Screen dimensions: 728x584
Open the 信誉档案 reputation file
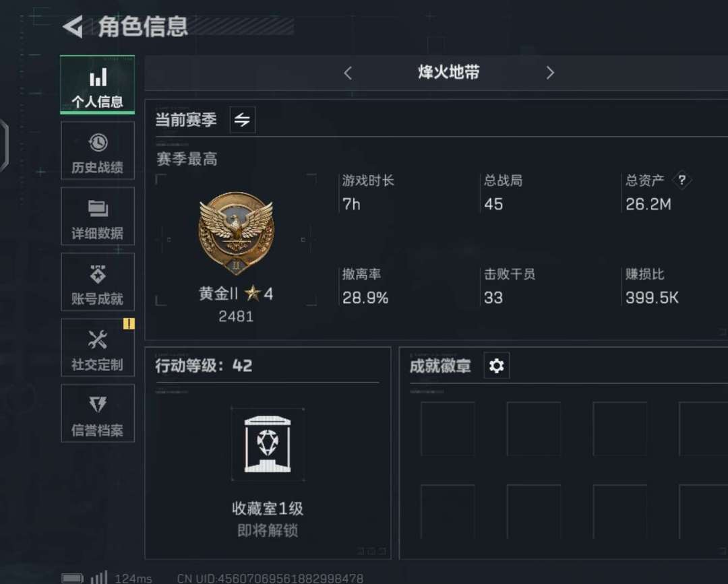(x=98, y=413)
